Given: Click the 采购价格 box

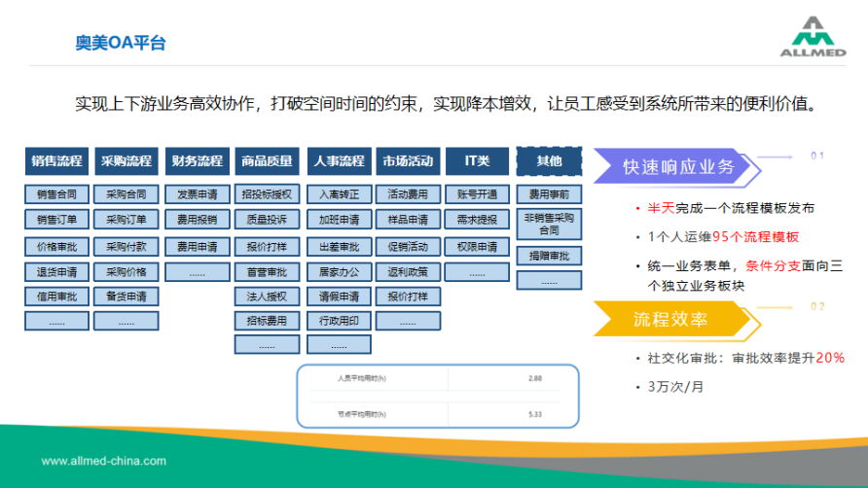Looking at the screenshot, I should (127, 271).
